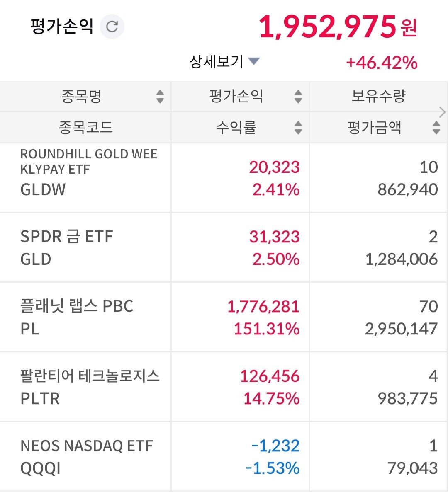Tap QQQI loss value -1,232
The width and height of the screenshot is (448, 492).
275,446
